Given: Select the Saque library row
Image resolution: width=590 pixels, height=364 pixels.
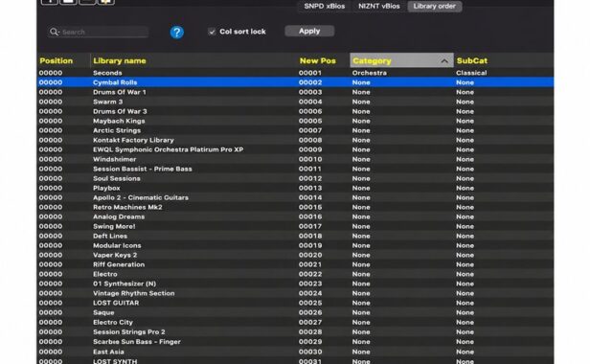Looking at the screenshot, I should 295,312.
